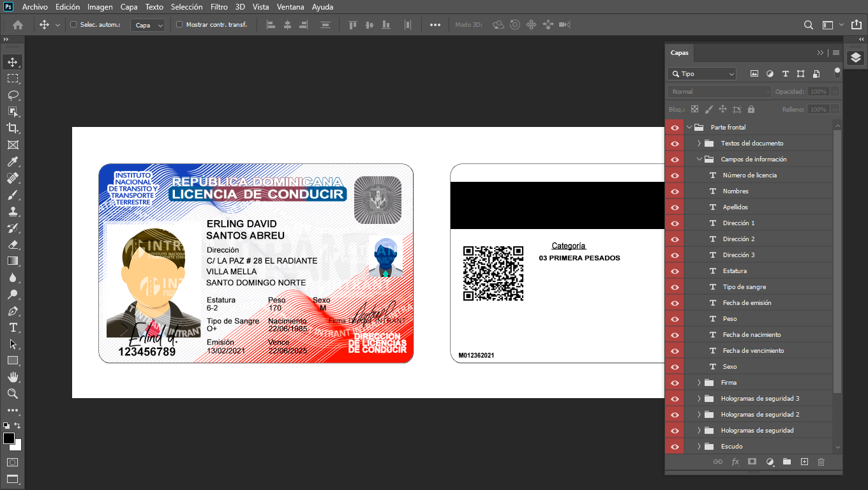Viewport: 868px width, 490px height.
Task: Create a new layer group
Action: coord(787,461)
